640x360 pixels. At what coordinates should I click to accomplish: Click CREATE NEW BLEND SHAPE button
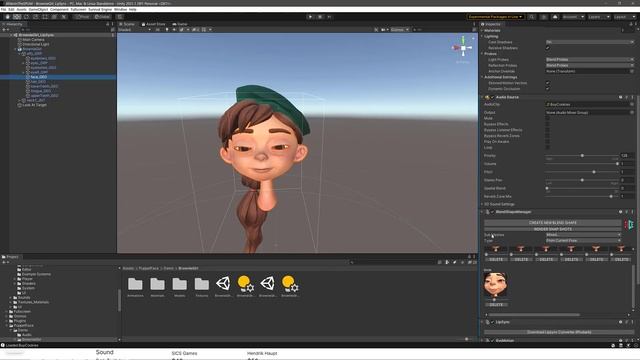[x=553, y=223]
